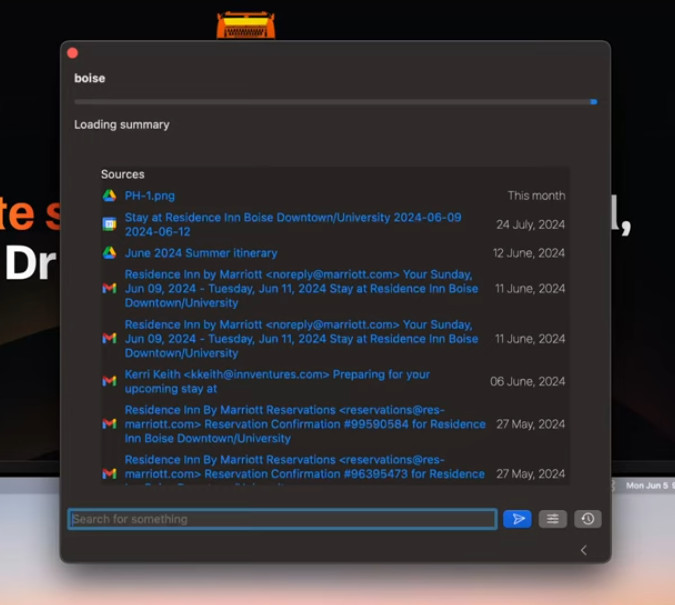Screen dimensions: 675x605
Task: Click the Search for something input field
Action: click(x=282, y=519)
